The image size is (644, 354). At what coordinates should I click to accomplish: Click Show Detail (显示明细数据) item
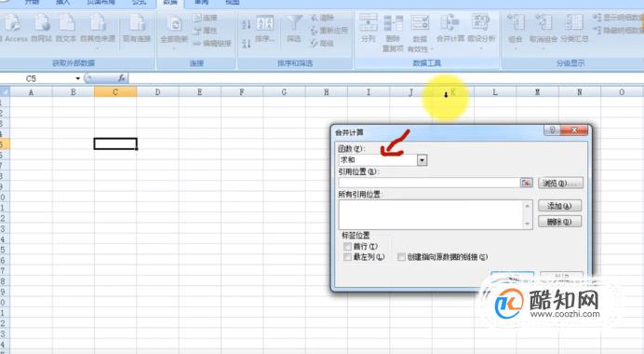[x=619, y=18]
